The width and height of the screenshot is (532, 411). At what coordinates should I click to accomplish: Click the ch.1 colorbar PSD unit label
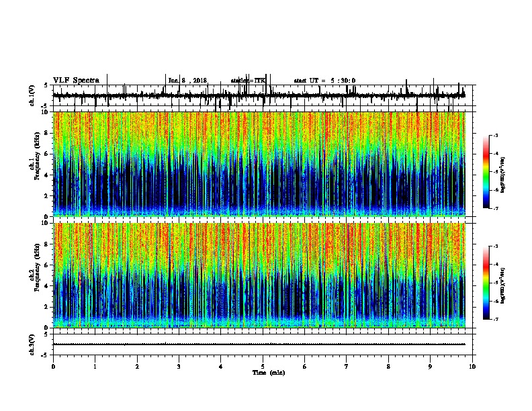tap(503, 175)
